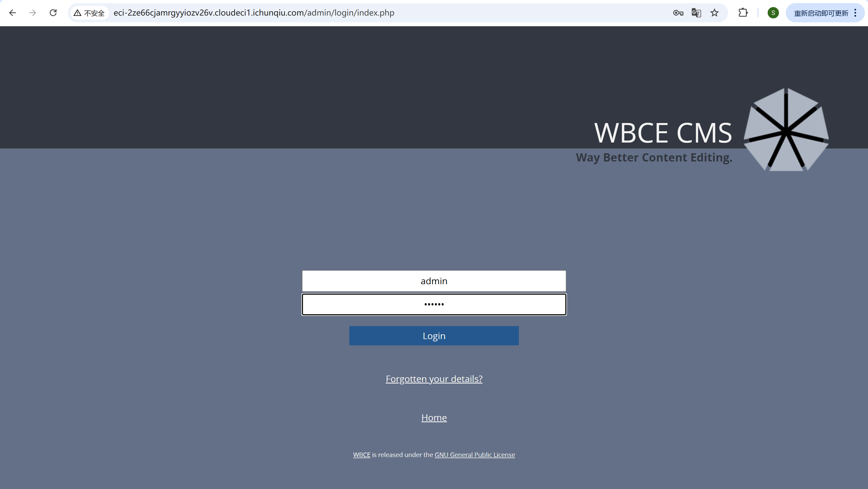Select the URL in the address bar
The height and width of the screenshot is (489, 868).
254,13
